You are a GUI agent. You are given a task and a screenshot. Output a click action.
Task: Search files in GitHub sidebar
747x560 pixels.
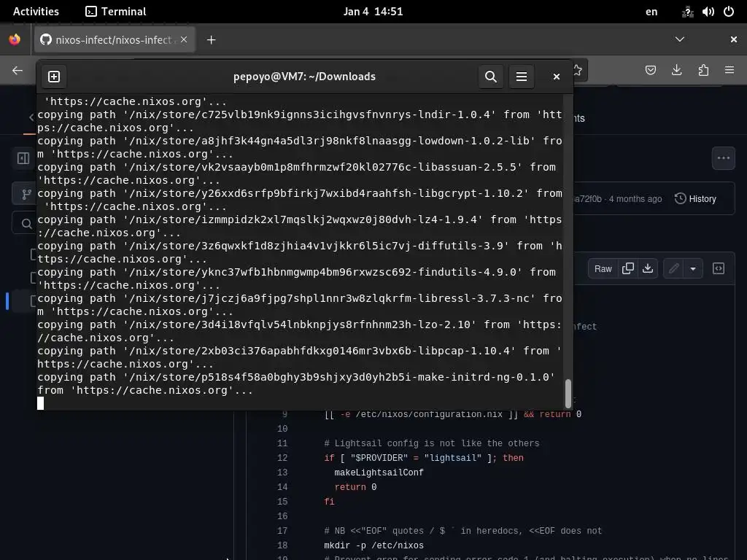pyautogui.click(x=25, y=223)
